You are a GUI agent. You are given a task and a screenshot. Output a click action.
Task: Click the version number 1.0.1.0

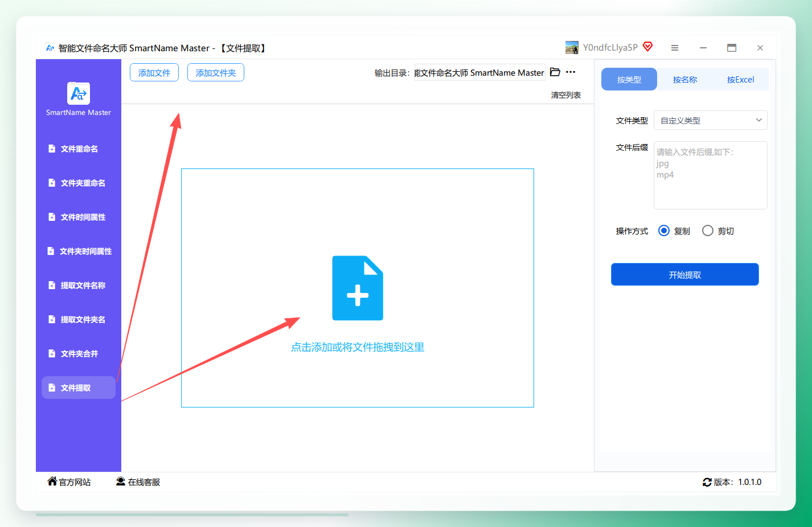pos(750,482)
